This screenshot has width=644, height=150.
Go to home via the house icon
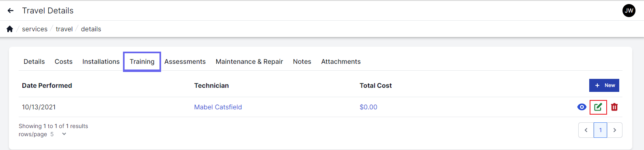pyautogui.click(x=10, y=29)
